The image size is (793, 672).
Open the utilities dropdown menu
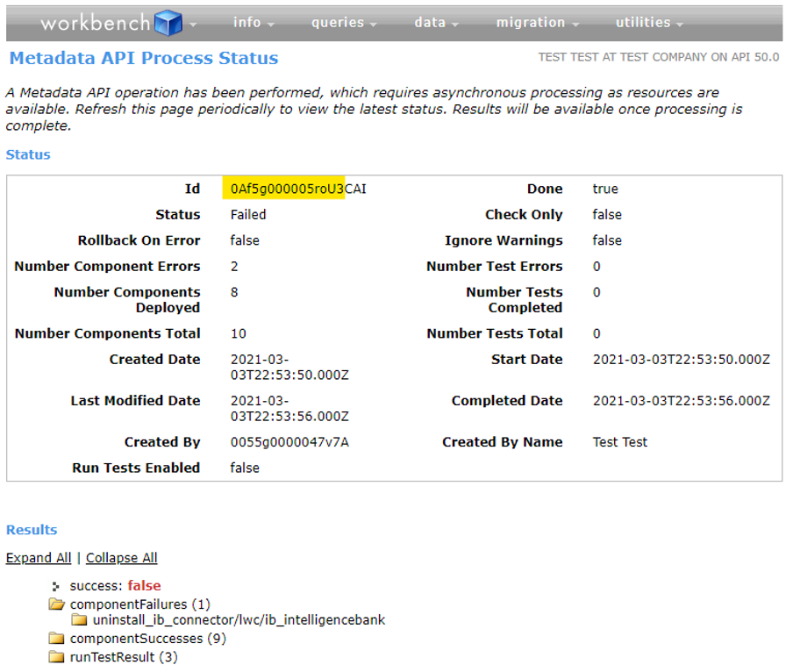[x=649, y=23]
